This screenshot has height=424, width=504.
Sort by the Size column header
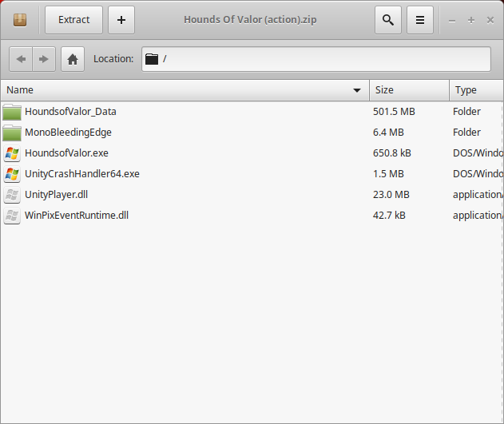pyautogui.click(x=409, y=90)
